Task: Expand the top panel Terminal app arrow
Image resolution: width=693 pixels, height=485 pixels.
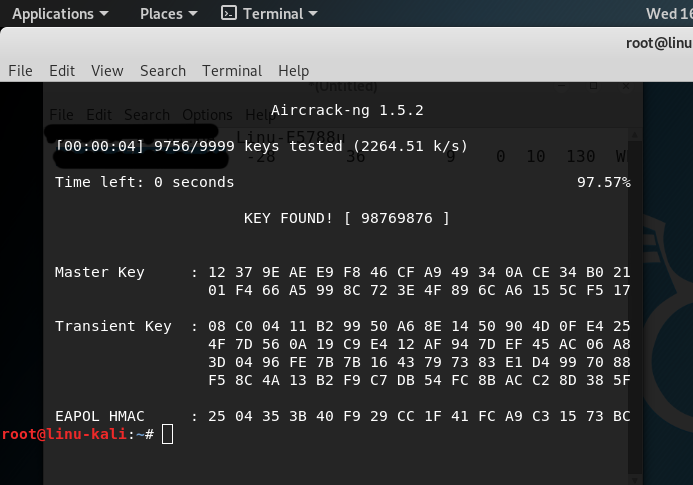Action: coord(313,14)
